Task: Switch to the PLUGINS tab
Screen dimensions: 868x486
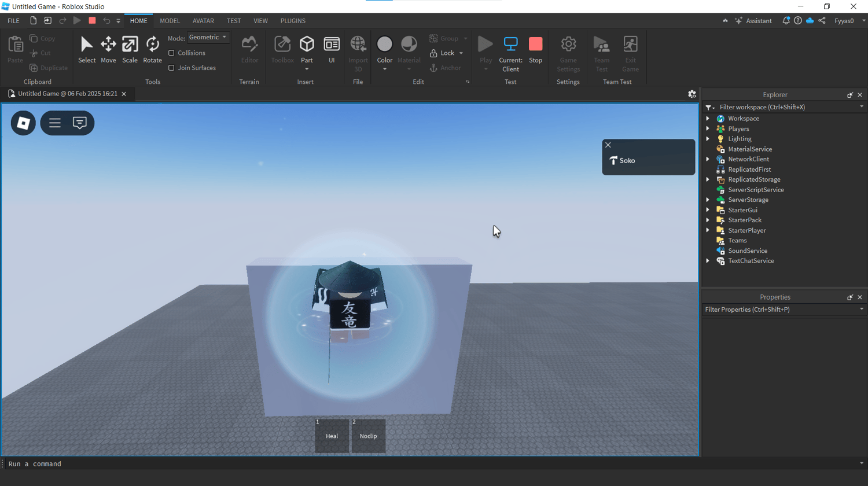Action: pos(293,21)
